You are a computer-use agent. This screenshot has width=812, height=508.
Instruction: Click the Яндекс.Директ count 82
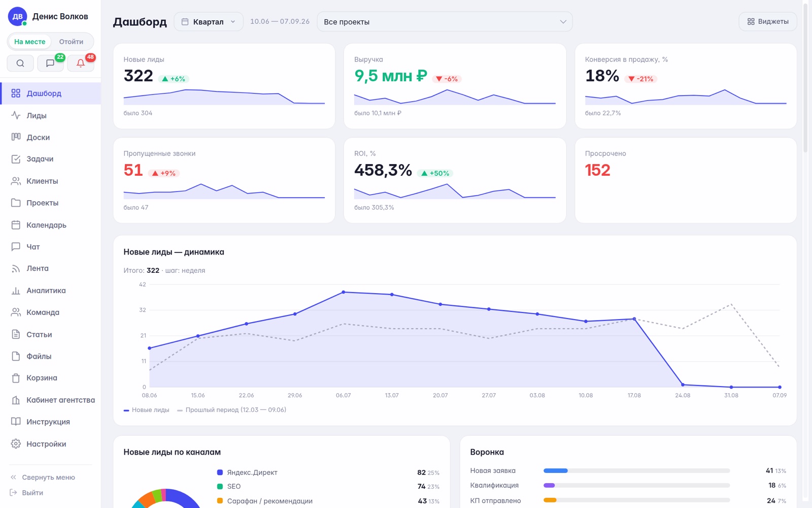[421, 472]
